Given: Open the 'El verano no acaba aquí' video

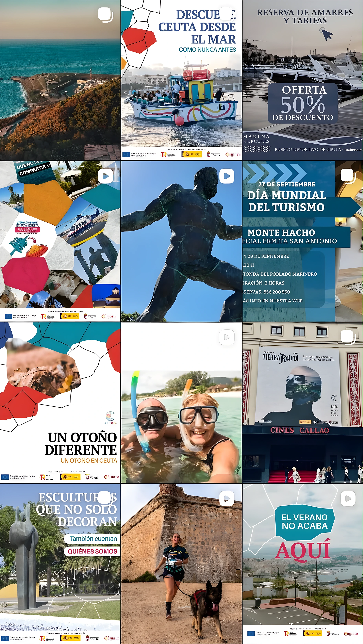Looking at the screenshot, I should [x=303, y=564].
